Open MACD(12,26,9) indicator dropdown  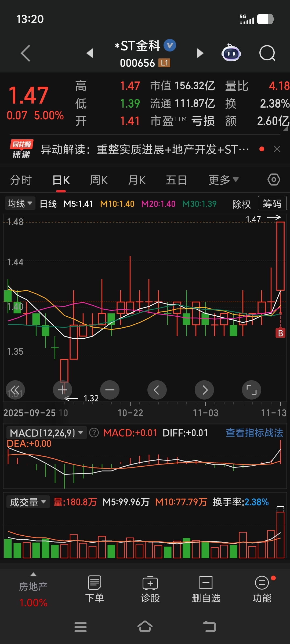pos(46,433)
